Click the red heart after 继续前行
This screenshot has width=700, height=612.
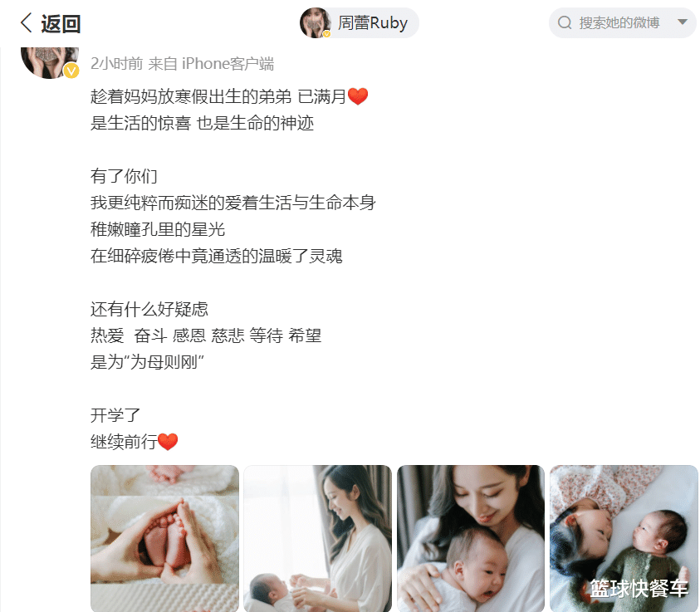click(168, 442)
